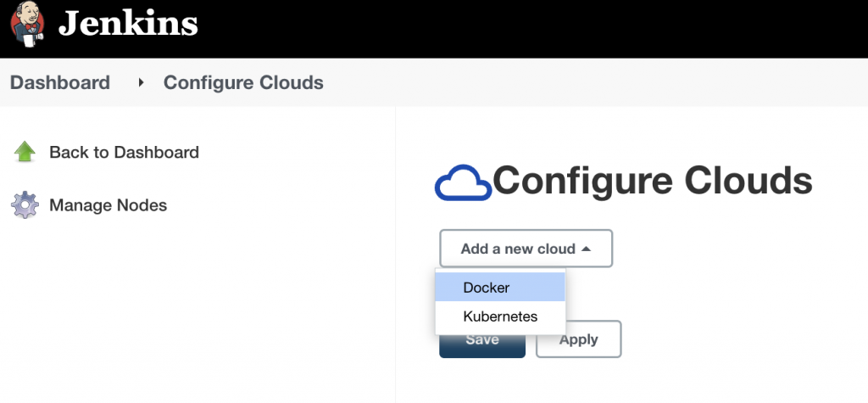
Task: Click the Jenkins wordmark in the header
Action: tap(127, 25)
